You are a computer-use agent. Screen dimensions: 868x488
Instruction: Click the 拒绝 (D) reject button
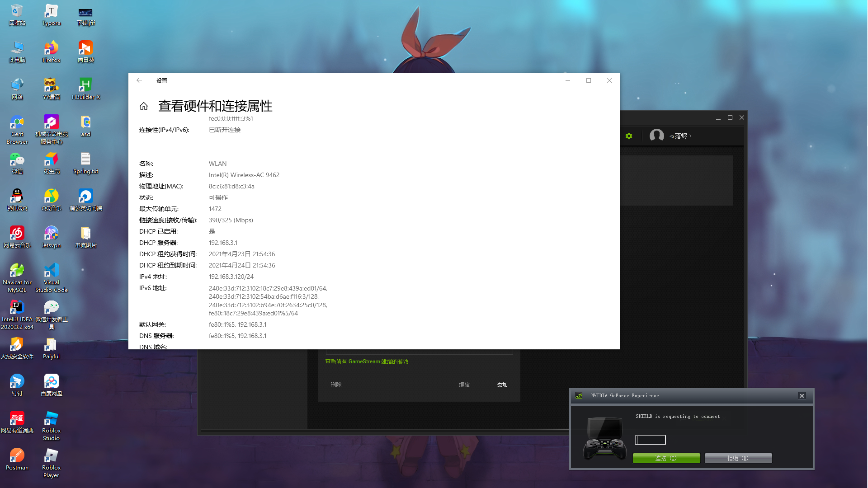click(x=738, y=458)
